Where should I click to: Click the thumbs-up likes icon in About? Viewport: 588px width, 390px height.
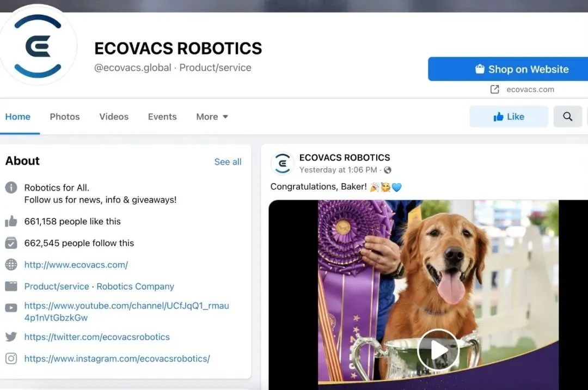[x=11, y=221]
